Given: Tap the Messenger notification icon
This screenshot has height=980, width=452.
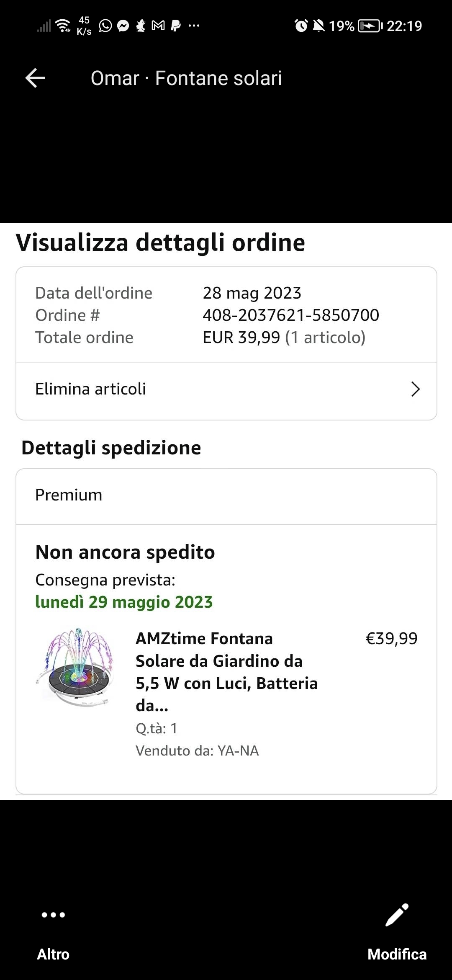Looking at the screenshot, I should tap(123, 26).
